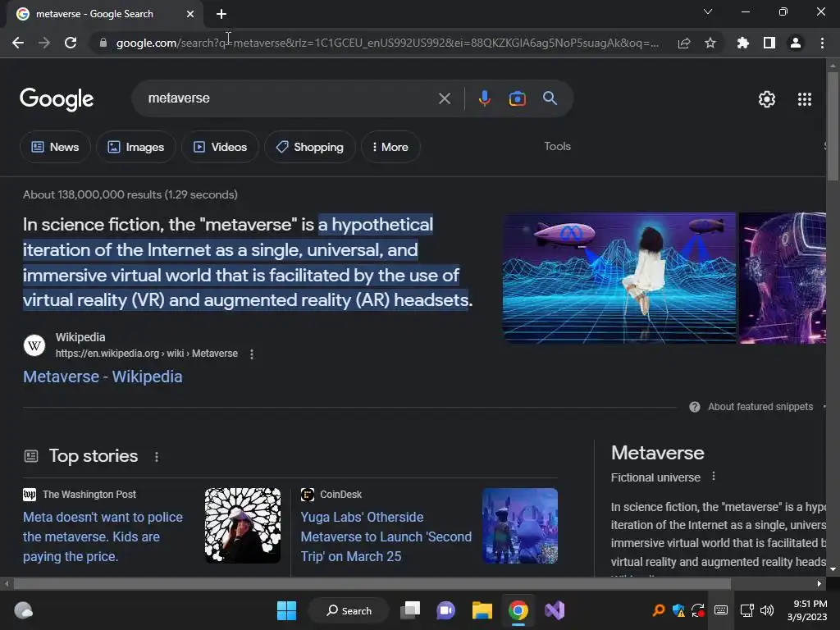Screen dimensions: 840x630
Task: Clear the search box text
Action: (444, 98)
